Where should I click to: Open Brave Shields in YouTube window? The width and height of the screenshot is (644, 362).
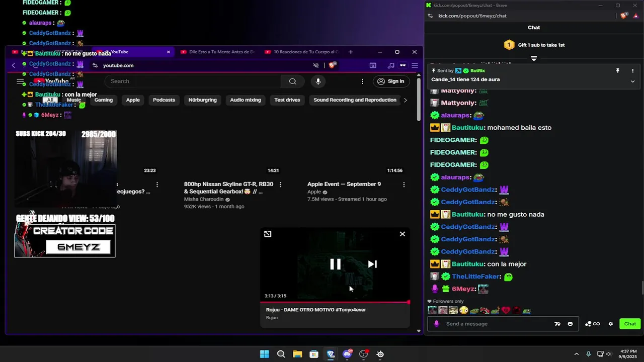tap(332, 65)
